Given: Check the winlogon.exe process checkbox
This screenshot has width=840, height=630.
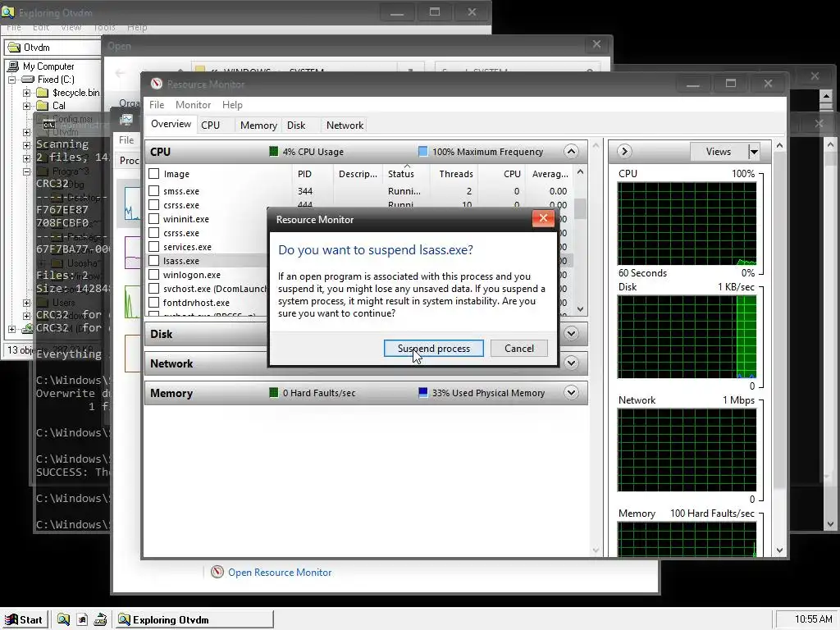Looking at the screenshot, I should [x=153, y=274].
